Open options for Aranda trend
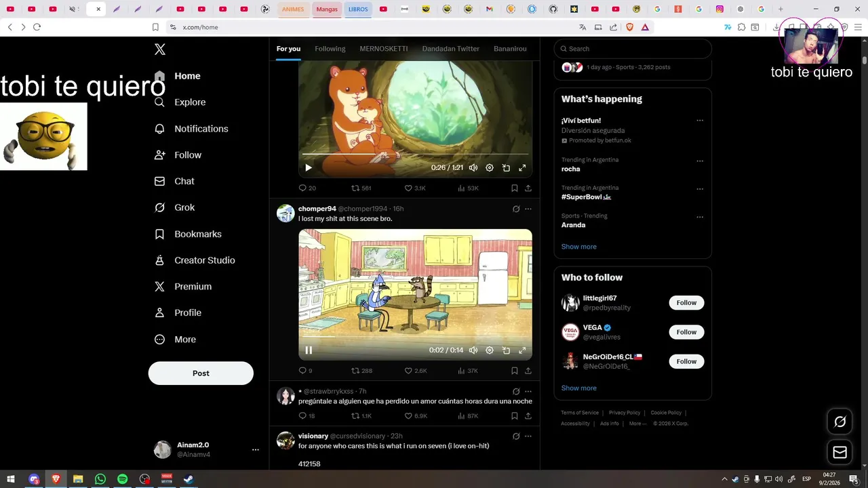Viewport: 868px width, 488px height. click(x=700, y=217)
